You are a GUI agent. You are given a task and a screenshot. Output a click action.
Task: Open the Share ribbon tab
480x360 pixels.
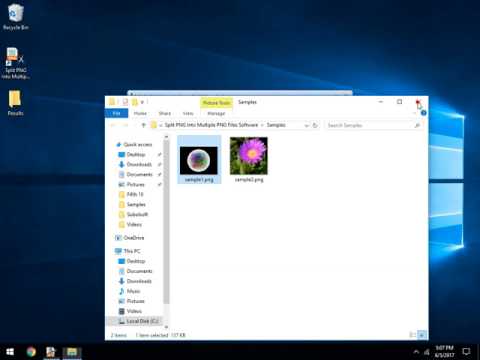click(164, 113)
